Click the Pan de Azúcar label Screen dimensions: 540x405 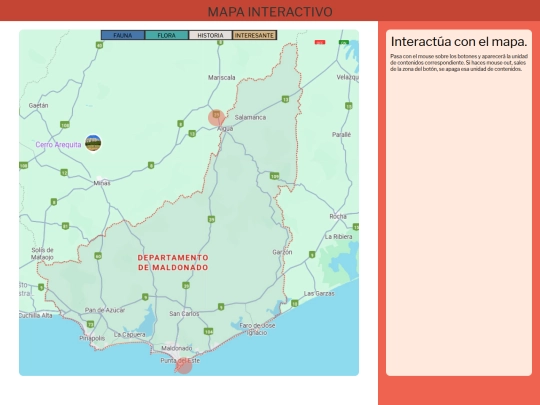105,310
